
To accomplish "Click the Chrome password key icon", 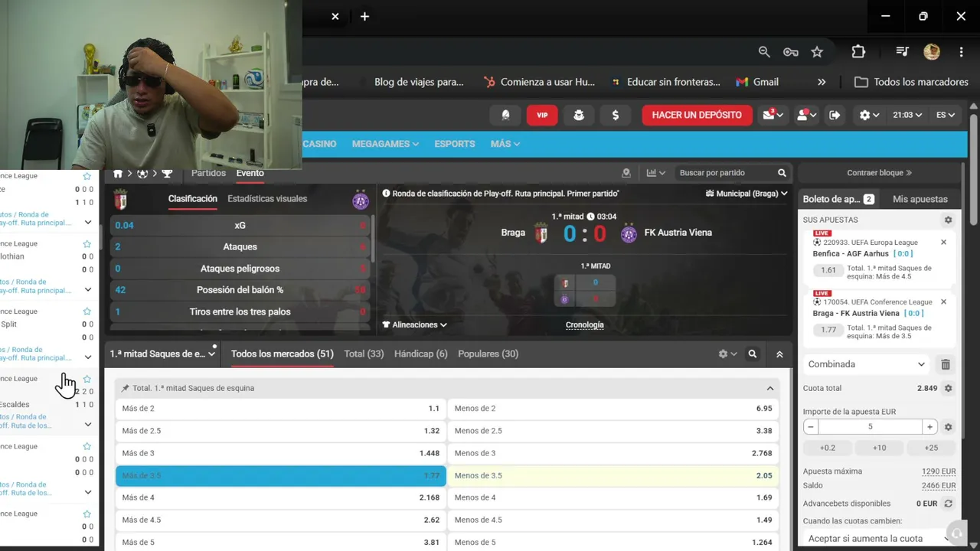I will coord(791,51).
